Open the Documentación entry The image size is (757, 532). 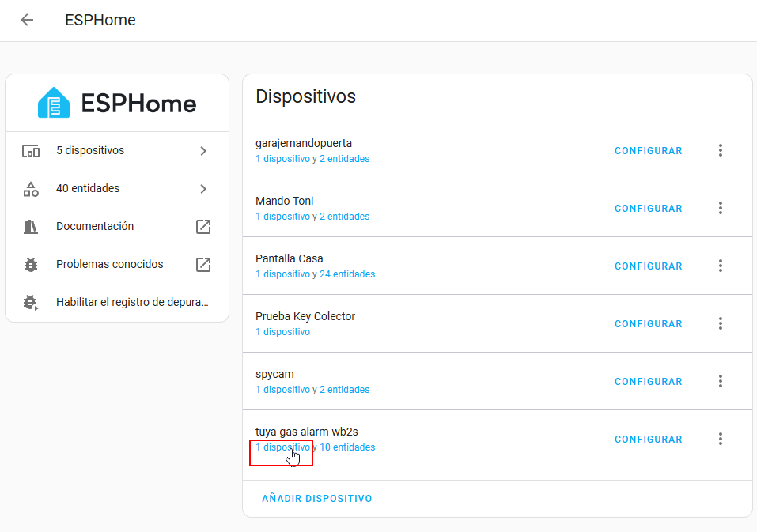coord(95,226)
